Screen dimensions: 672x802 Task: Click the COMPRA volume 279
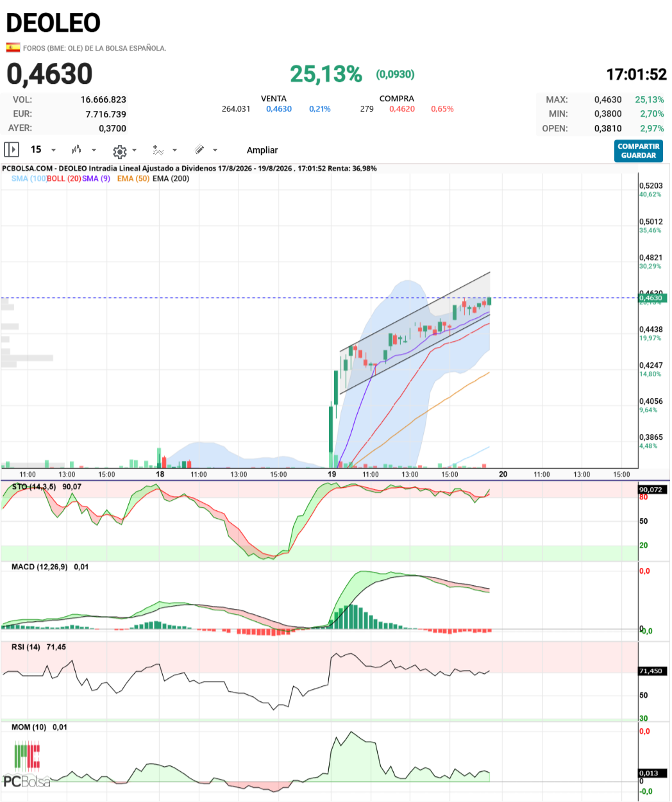click(367, 109)
